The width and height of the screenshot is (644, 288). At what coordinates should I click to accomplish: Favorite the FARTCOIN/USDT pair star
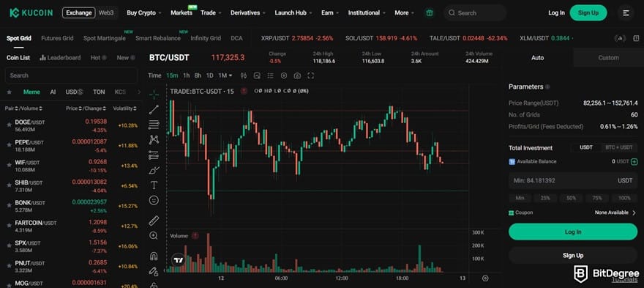point(9,225)
